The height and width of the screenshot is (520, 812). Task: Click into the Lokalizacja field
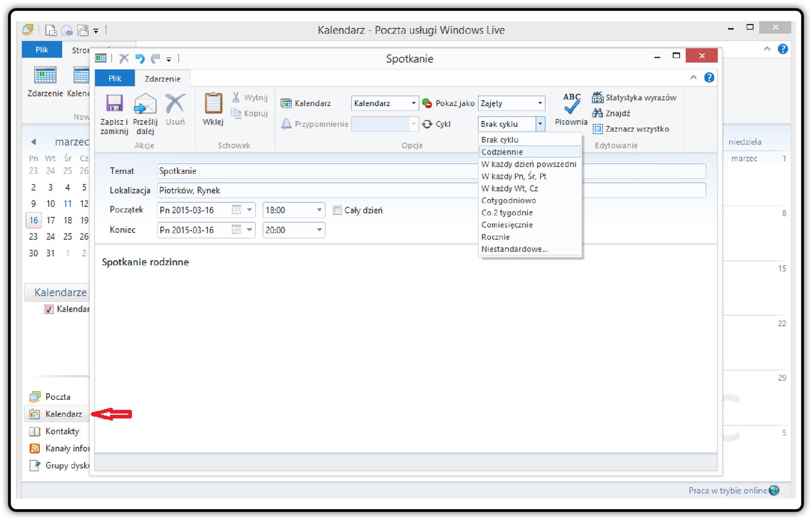pos(431,190)
